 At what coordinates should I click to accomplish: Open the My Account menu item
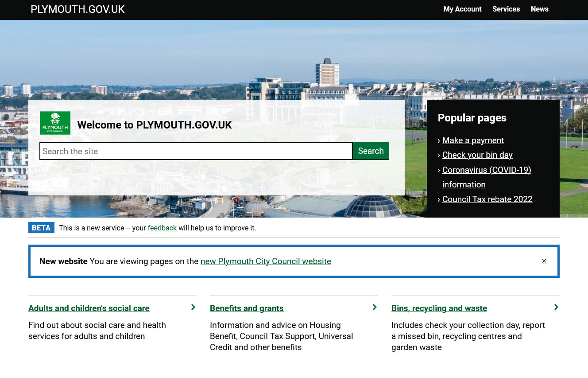click(462, 9)
